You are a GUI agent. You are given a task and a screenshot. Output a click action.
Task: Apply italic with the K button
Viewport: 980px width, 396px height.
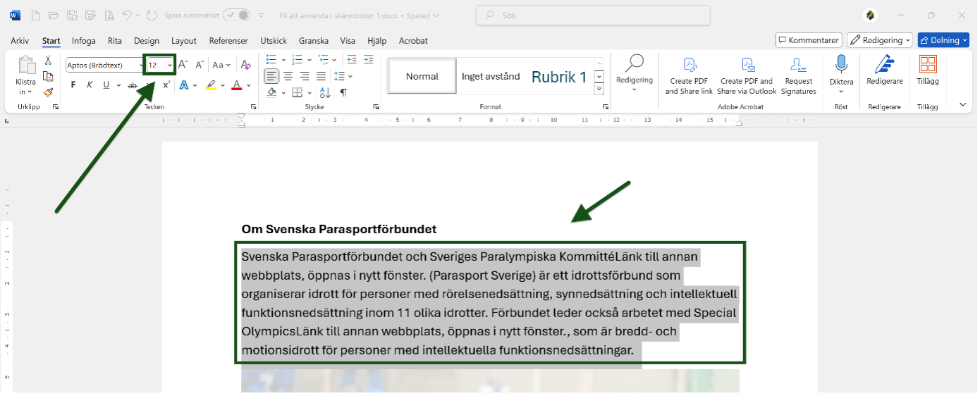coord(90,85)
